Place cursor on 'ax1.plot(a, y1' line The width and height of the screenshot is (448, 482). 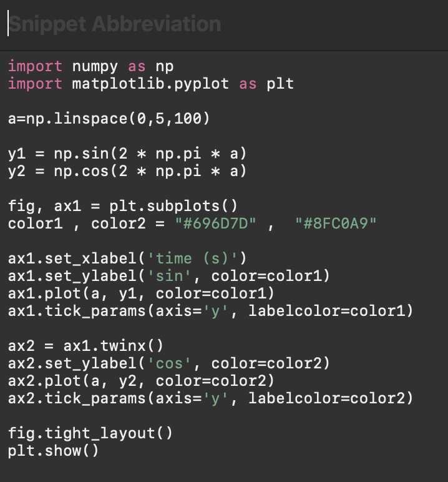[141, 293]
